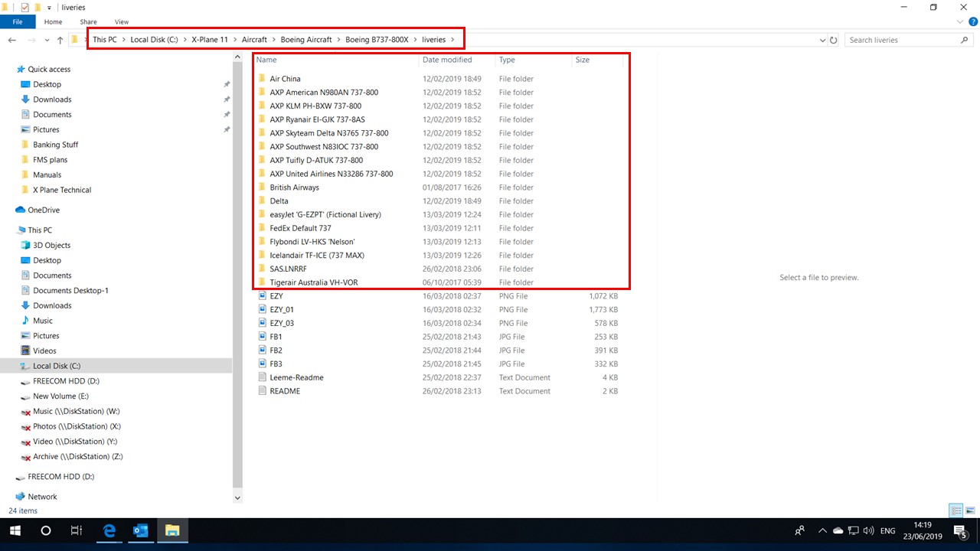The width and height of the screenshot is (980, 551).
Task: Switch to Large icons view button
Action: pos(969,510)
